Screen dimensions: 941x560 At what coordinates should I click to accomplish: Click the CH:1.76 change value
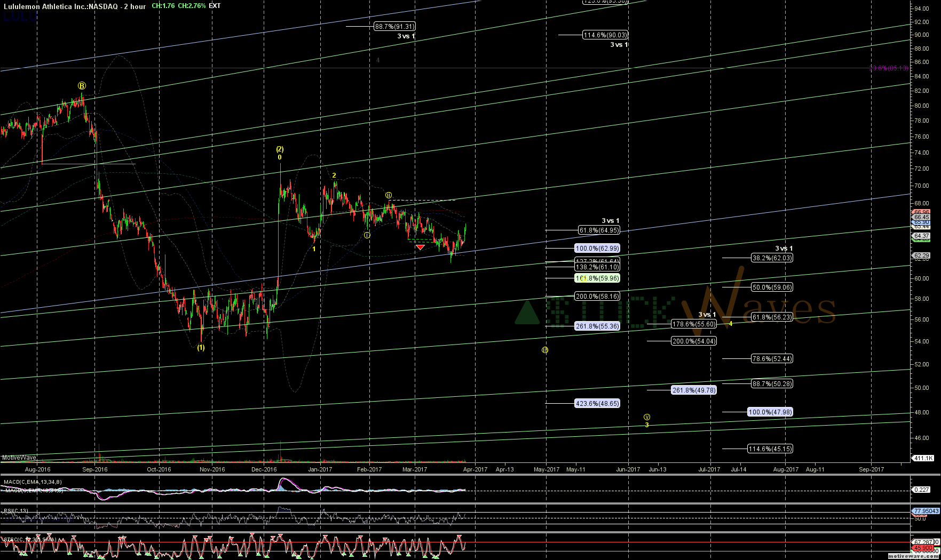point(163,6)
